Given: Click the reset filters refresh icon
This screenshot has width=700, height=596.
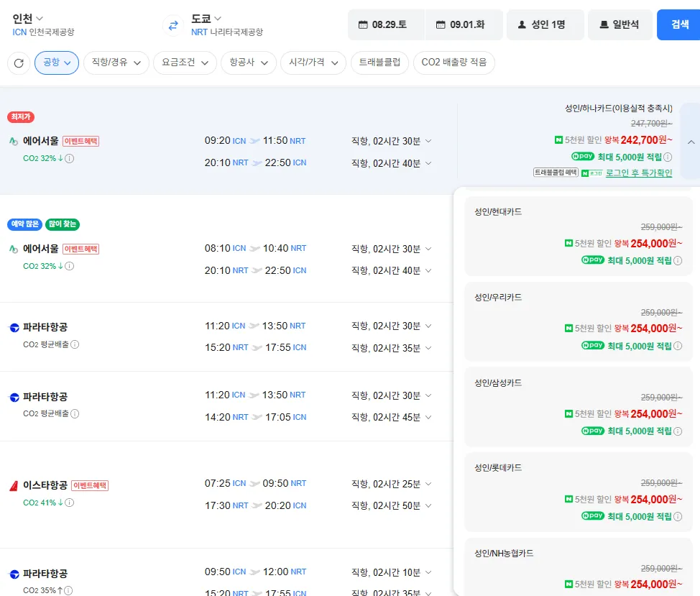Looking at the screenshot, I should 19,63.
